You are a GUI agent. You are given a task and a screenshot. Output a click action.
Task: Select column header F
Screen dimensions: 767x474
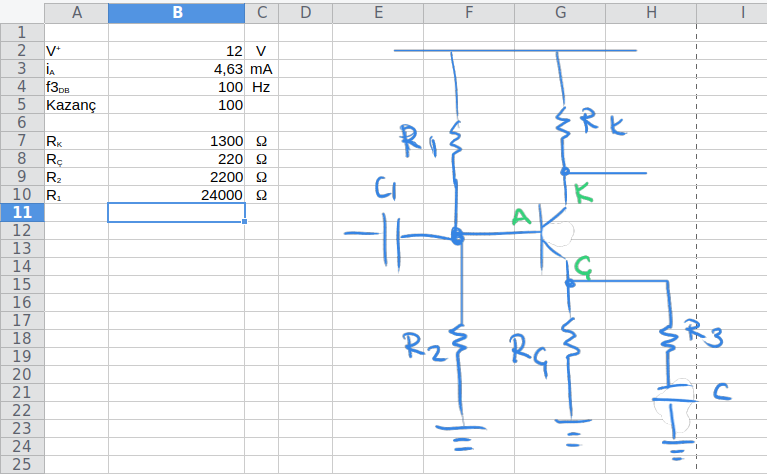pos(469,13)
